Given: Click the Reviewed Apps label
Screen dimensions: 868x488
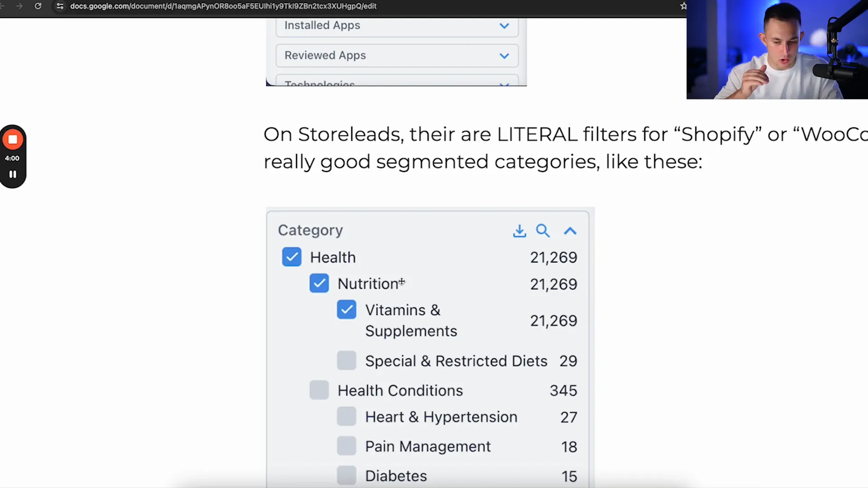Looking at the screenshot, I should 325,56.
